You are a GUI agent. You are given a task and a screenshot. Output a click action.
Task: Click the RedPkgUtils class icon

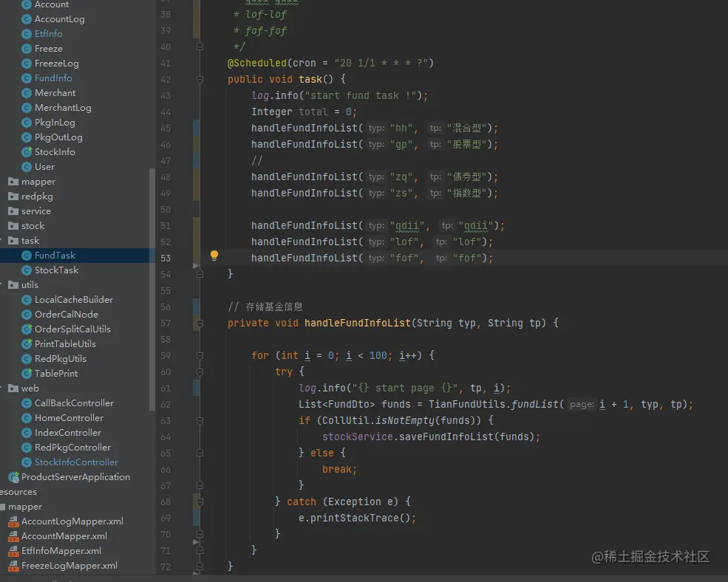point(27,359)
